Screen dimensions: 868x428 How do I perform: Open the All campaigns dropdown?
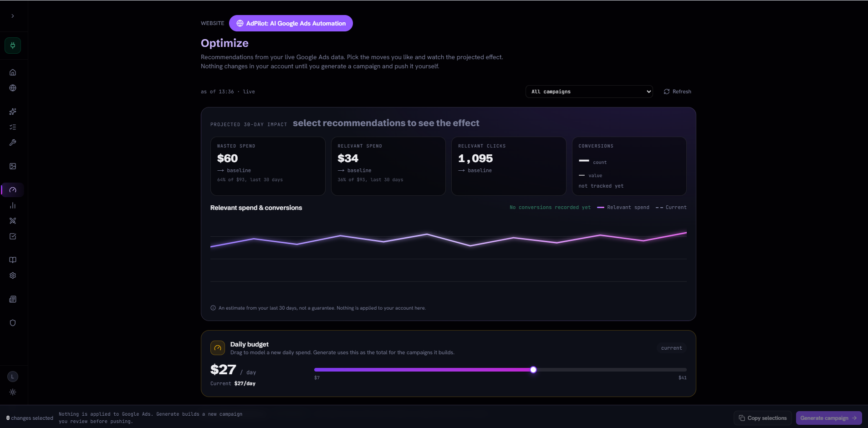(x=589, y=92)
